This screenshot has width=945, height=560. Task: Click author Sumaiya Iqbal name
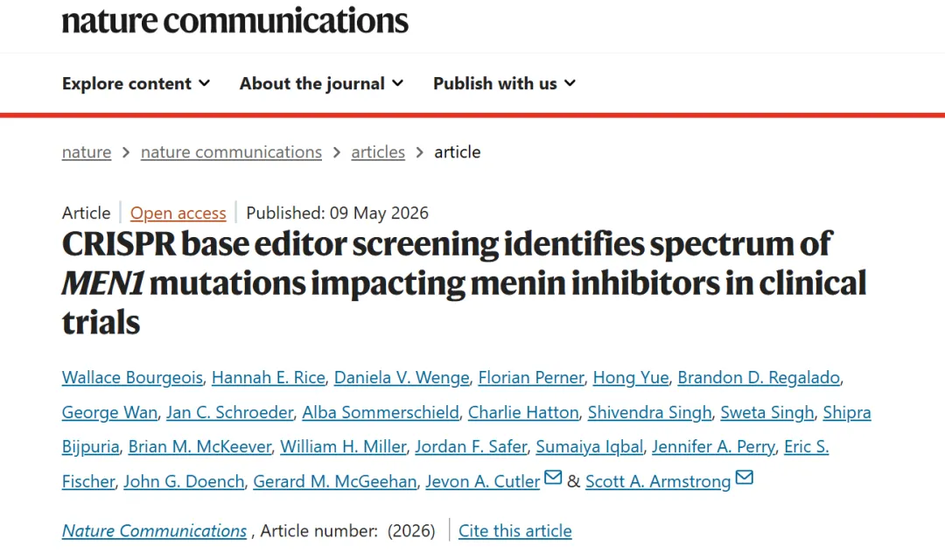pyautogui.click(x=590, y=446)
